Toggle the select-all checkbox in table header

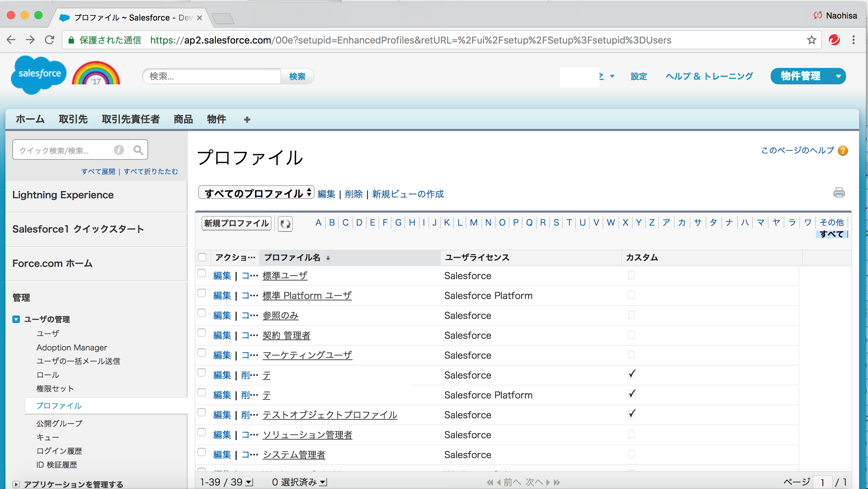point(202,257)
